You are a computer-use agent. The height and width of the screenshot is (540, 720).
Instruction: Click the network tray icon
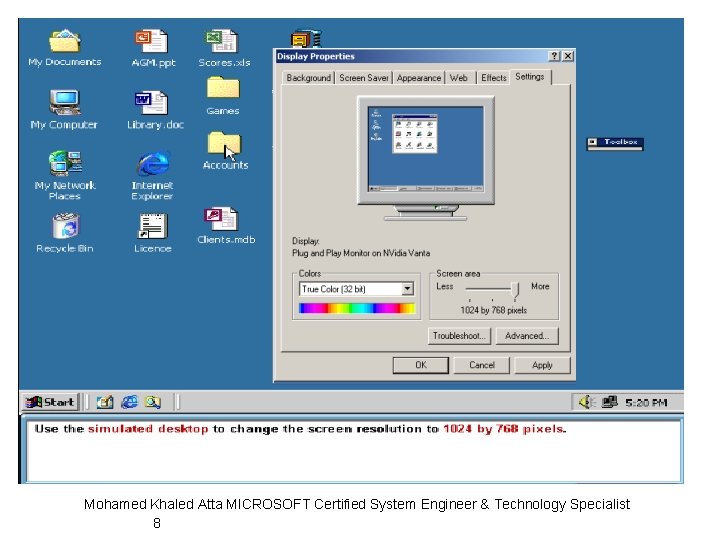click(x=610, y=402)
